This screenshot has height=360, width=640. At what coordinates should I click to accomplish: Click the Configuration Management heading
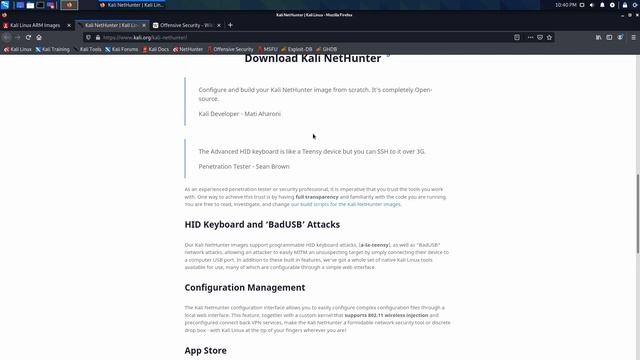(244, 287)
